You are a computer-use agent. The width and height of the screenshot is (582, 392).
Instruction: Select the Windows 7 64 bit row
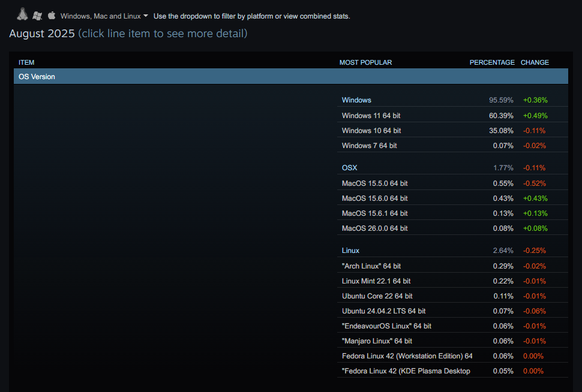[452, 146]
